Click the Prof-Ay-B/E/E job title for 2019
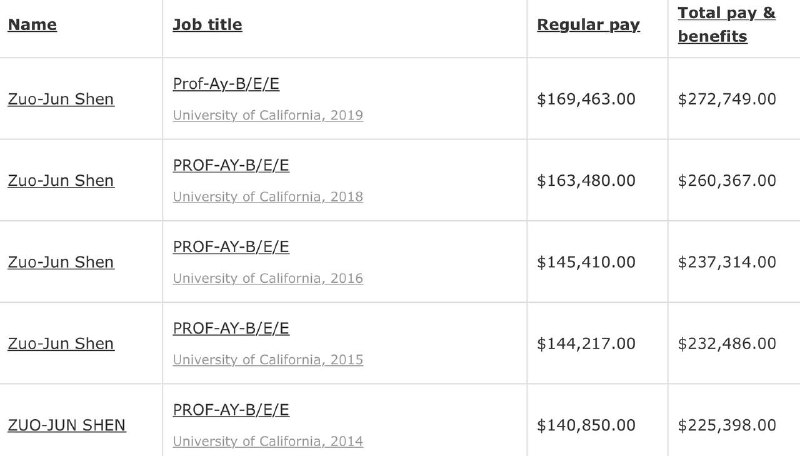The image size is (800, 456). pyautogui.click(x=226, y=84)
